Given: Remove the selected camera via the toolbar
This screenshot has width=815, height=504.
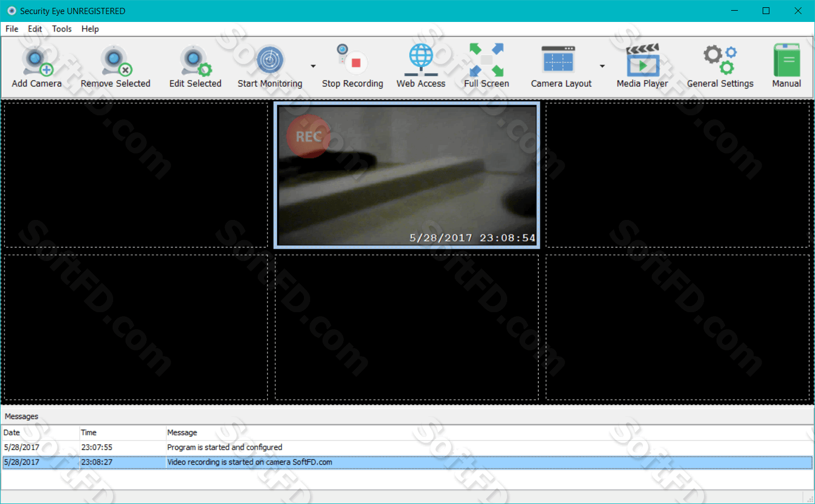Looking at the screenshot, I should coord(115,66).
